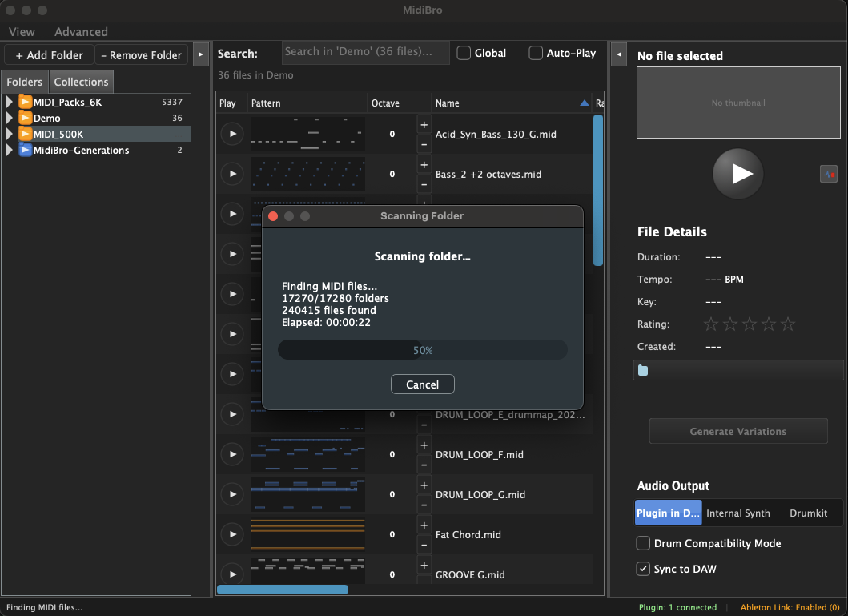848x616 pixels.
Task: Expand the MIDI_500K folder tree
Action: pos(9,134)
